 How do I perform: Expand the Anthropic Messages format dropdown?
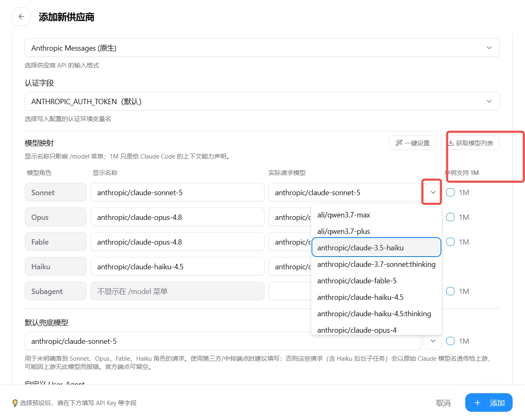[x=262, y=48]
